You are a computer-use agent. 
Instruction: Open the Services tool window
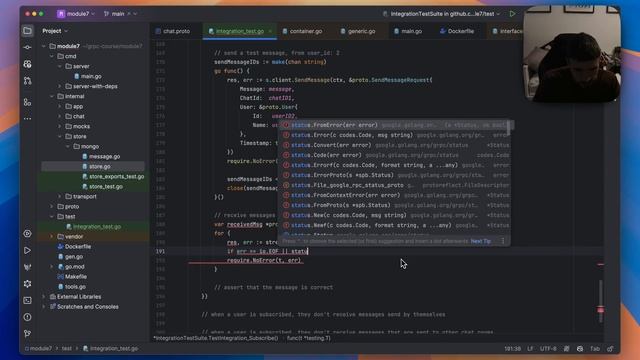tap(27, 233)
